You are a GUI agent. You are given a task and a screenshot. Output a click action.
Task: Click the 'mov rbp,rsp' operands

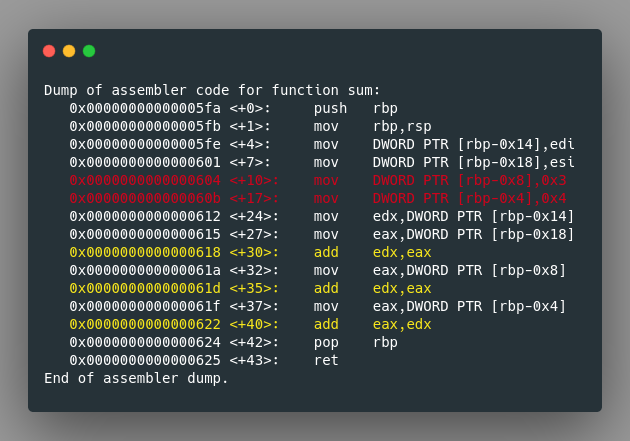point(402,127)
